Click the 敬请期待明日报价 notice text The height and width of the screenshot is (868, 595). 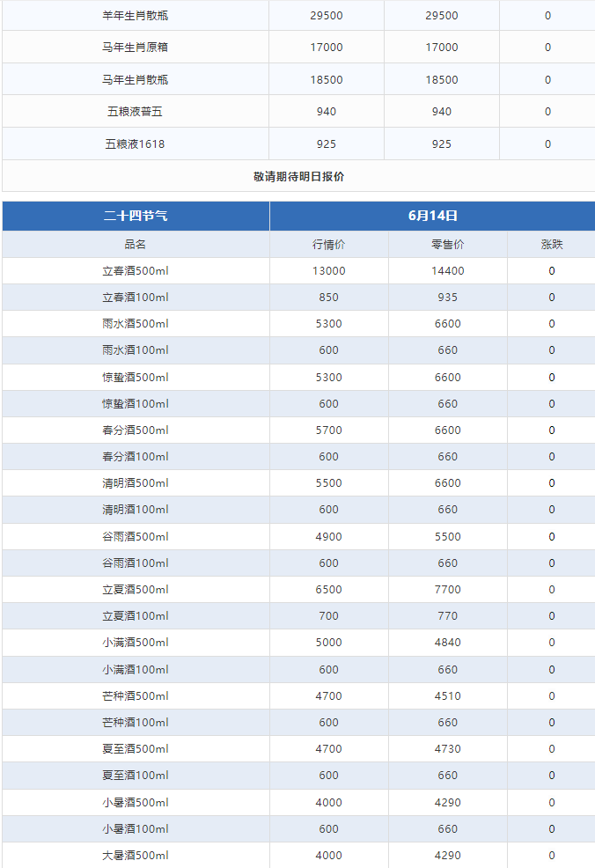click(x=299, y=176)
